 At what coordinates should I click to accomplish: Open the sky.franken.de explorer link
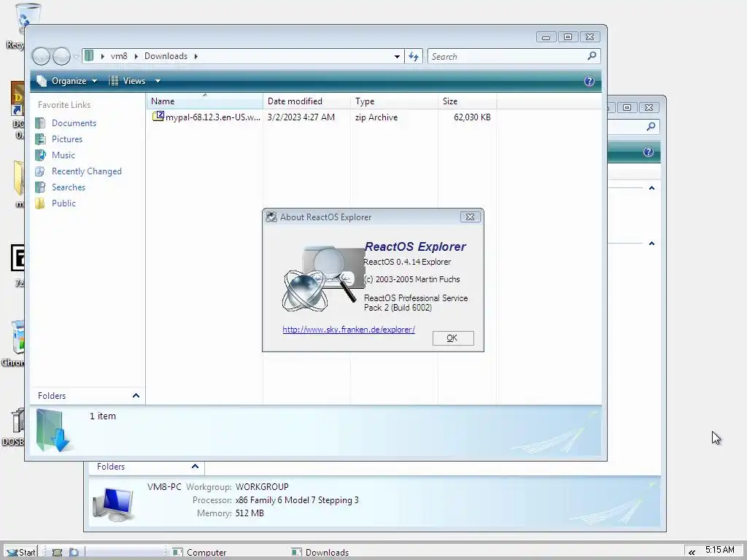point(349,330)
